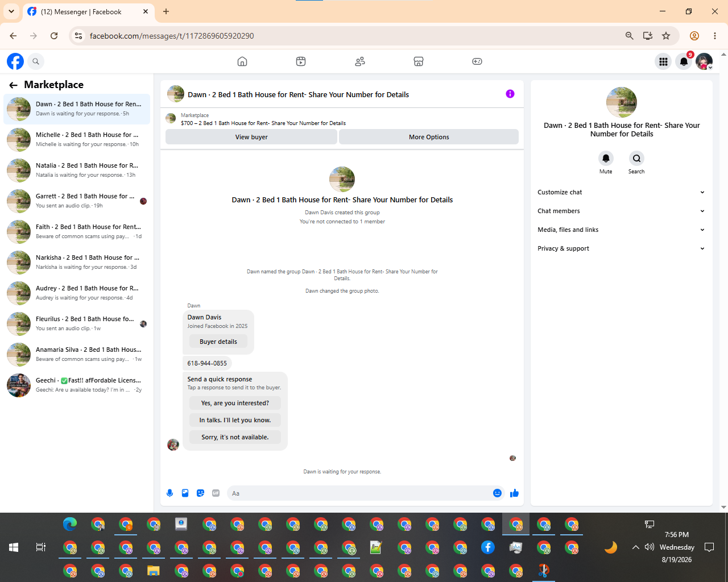This screenshot has width=728, height=582.
Task: Send quick response "Sorry, it's not available."
Action: pyautogui.click(x=235, y=437)
